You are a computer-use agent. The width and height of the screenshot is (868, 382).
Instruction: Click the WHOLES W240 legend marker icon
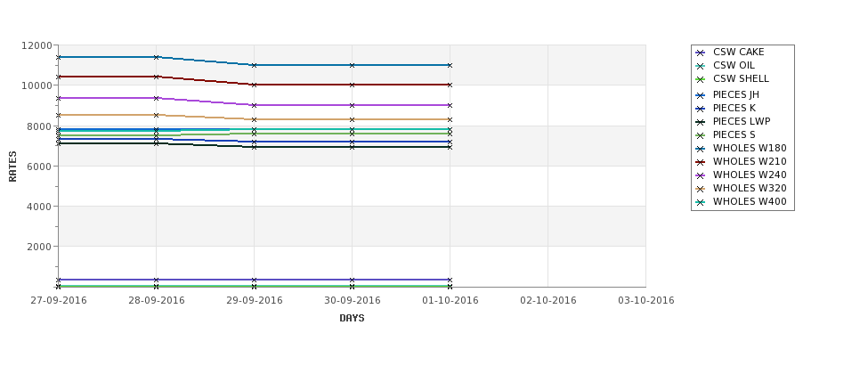point(701,175)
